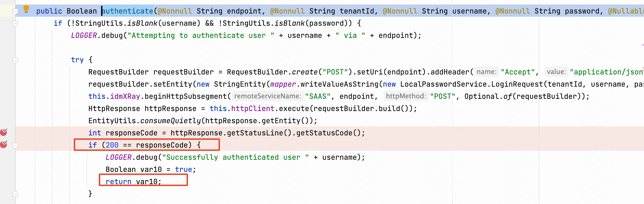Click the tenantId parameter in method signature
This screenshot has height=204, width=644.
click(357, 11)
